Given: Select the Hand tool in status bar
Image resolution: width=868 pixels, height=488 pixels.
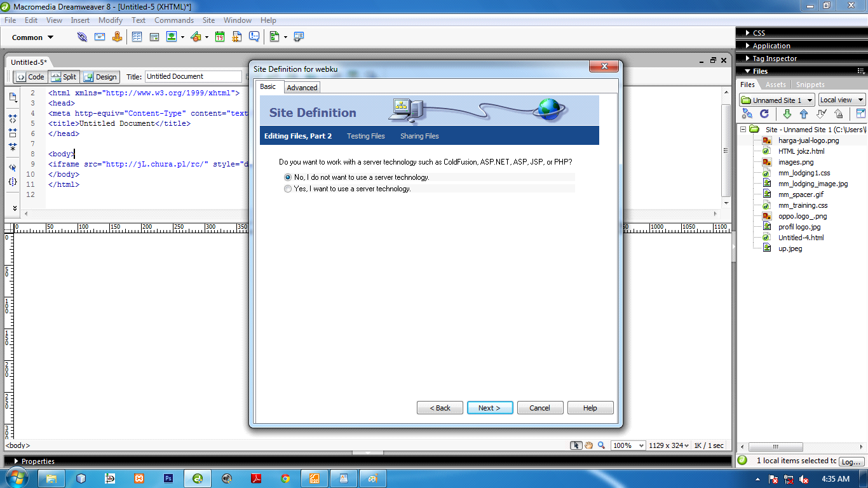Looking at the screenshot, I should pos(588,445).
